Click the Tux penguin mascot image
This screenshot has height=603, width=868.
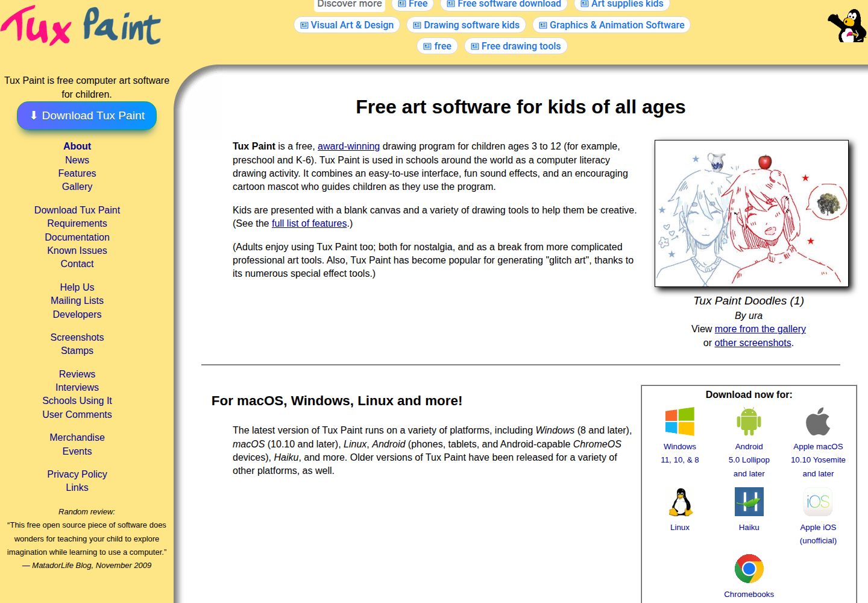pyautogui.click(x=848, y=26)
